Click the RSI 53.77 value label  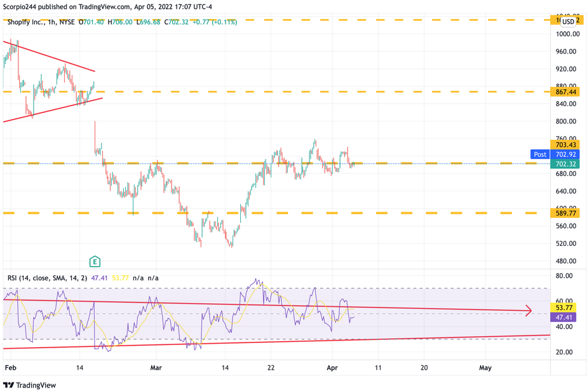563,308
